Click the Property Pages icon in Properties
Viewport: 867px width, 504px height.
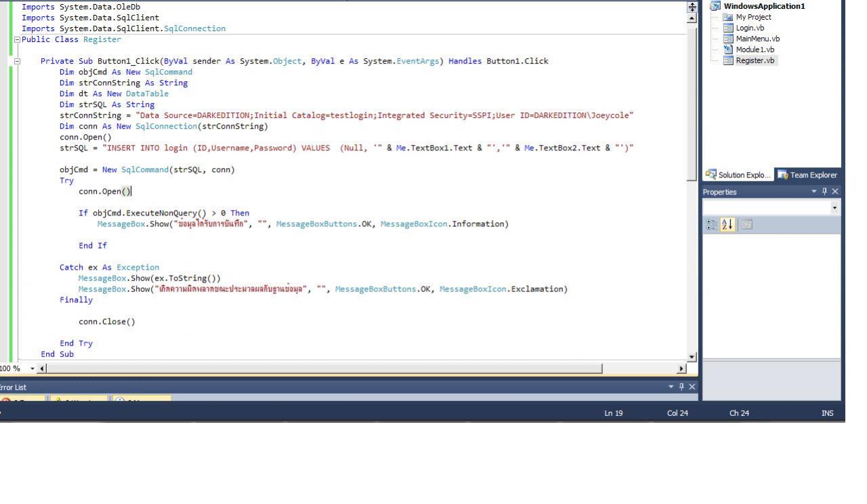[x=746, y=224]
